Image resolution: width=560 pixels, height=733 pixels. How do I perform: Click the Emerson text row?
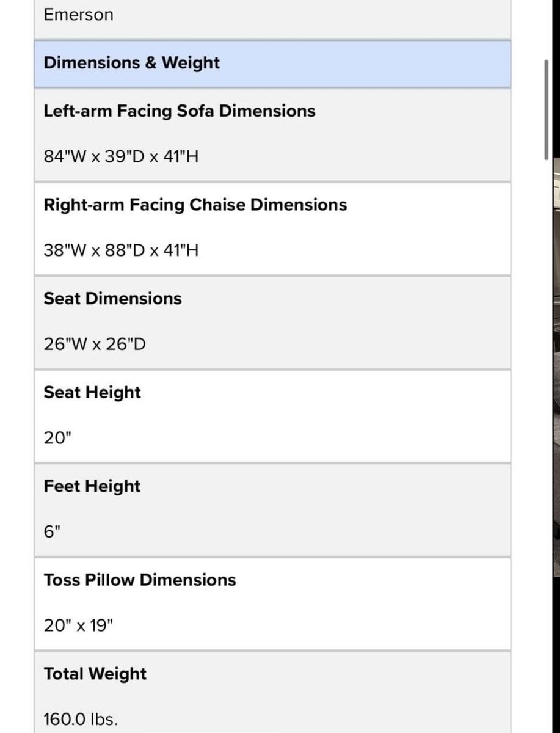[x=272, y=19]
